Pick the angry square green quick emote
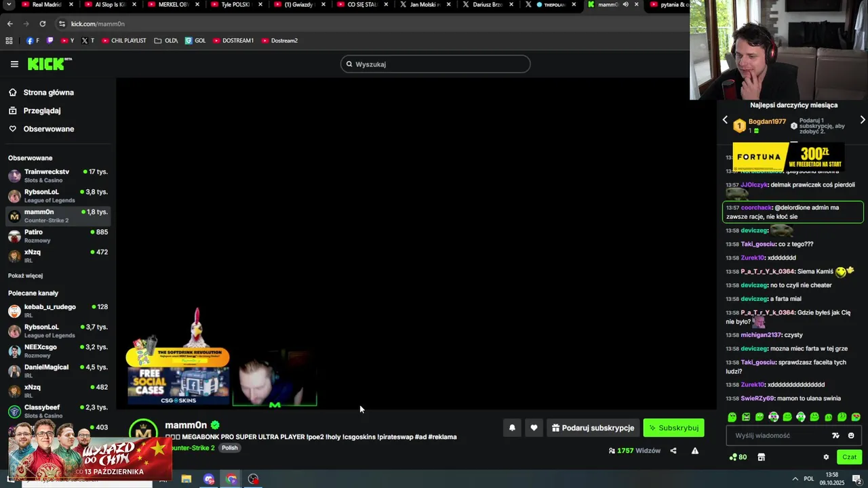Viewport: 868px width, 488px height. (746, 417)
